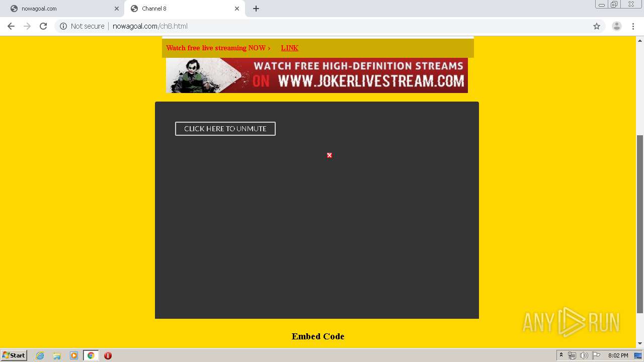The height and width of the screenshot is (362, 644).
Task: Open a new browser tab
Action: [256, 9]
